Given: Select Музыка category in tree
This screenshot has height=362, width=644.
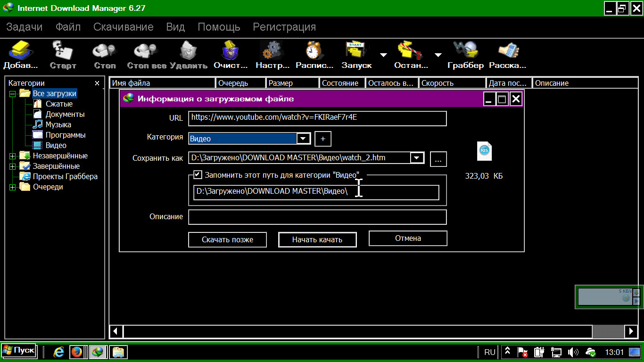Looking at the screenshot, I should 58,125.
